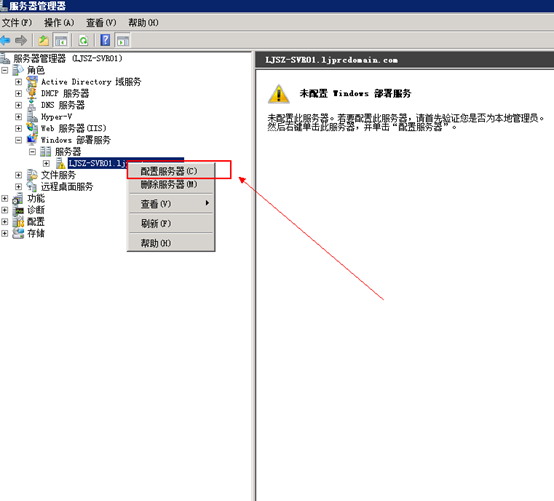Click the 配置 configuration icon in tree
Viewport: 554px width, 501px height.
tap(18, 222)
